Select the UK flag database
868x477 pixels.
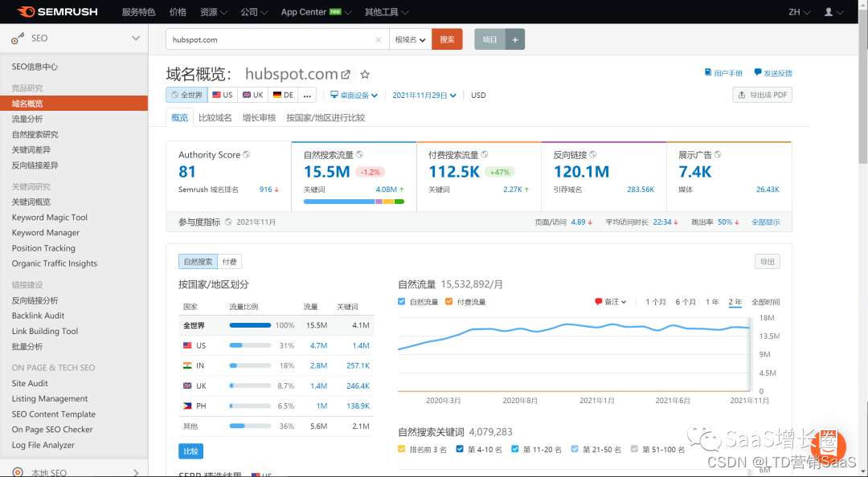pos(252,96)
